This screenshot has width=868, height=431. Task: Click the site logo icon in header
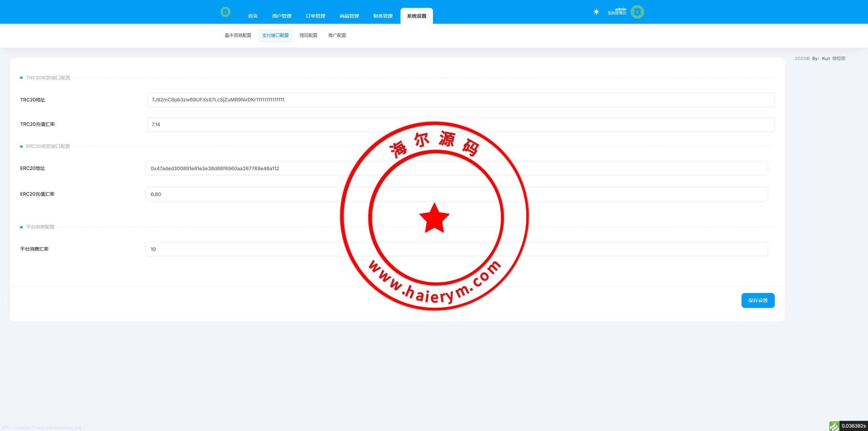pos(225,12)
